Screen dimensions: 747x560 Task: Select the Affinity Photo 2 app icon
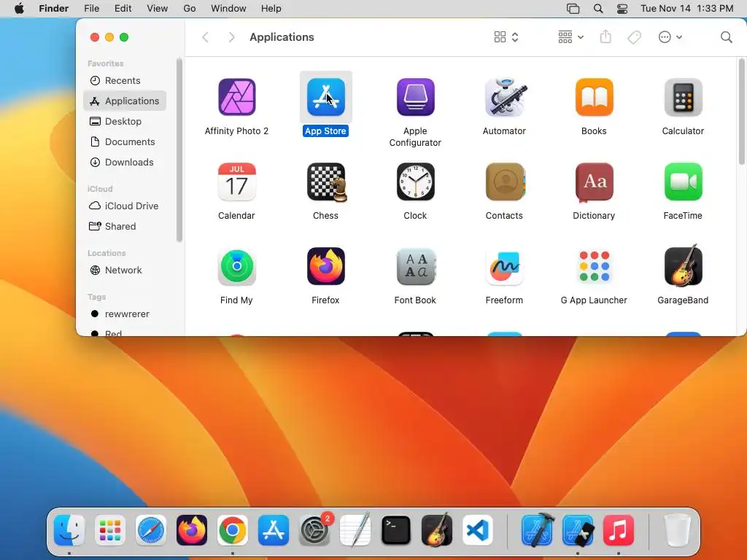tap(237, 97)
